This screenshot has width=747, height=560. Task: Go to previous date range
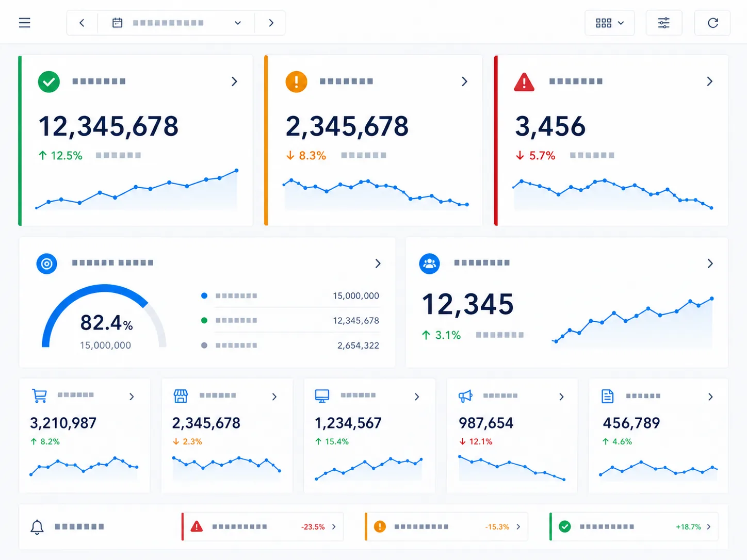(82, 23)
